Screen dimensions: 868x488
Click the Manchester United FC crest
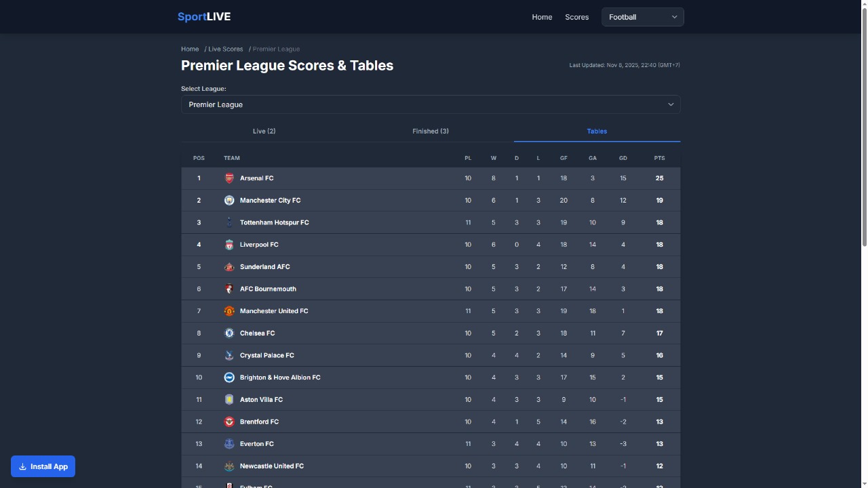coord(229,311)
